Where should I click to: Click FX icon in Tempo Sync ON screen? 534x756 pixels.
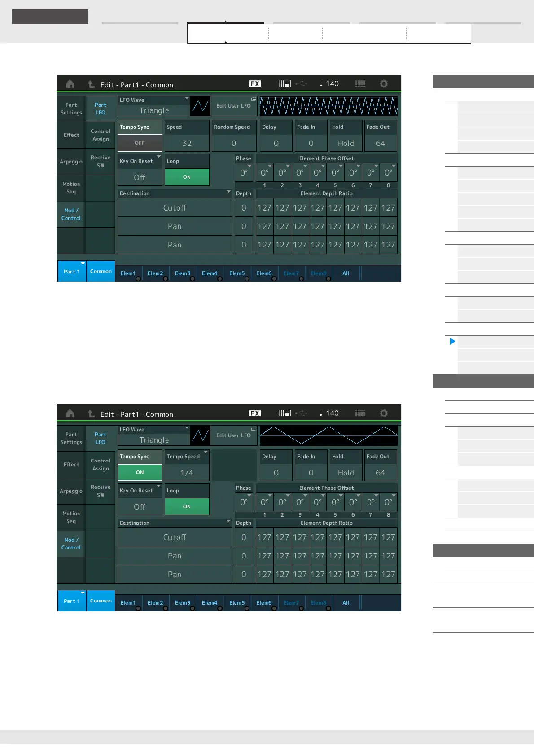(x=255, y=413)
